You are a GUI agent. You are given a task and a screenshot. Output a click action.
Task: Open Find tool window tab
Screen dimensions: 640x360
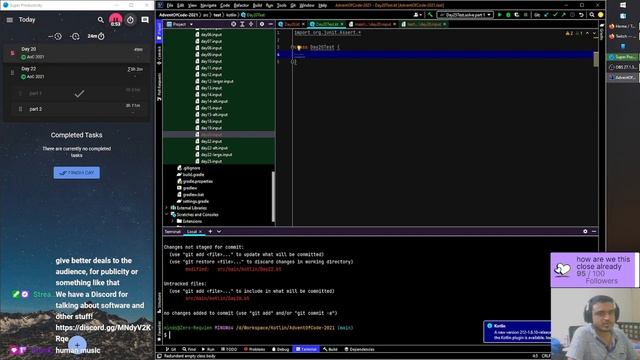click(189, 349)
